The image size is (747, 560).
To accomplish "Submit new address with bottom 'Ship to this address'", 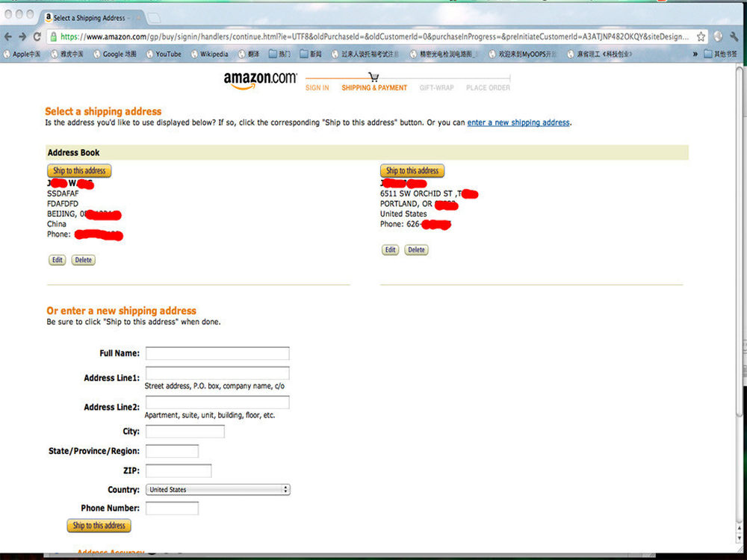I will [x=99, y=526].
